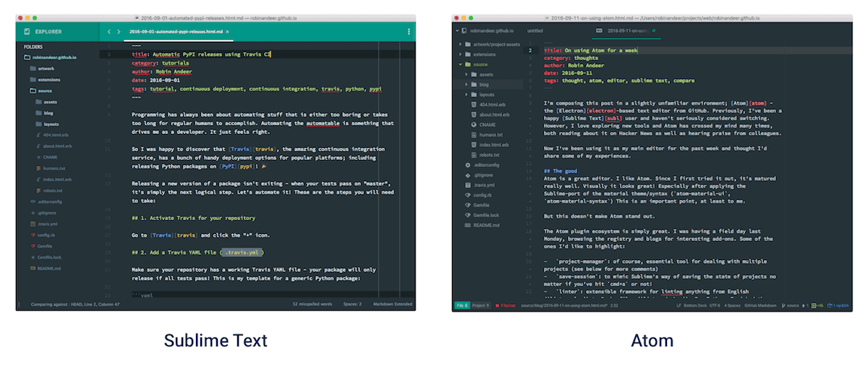Expand the extensions folder in Sublime Text sidebar
868x365 pixels.
point(45,80)
